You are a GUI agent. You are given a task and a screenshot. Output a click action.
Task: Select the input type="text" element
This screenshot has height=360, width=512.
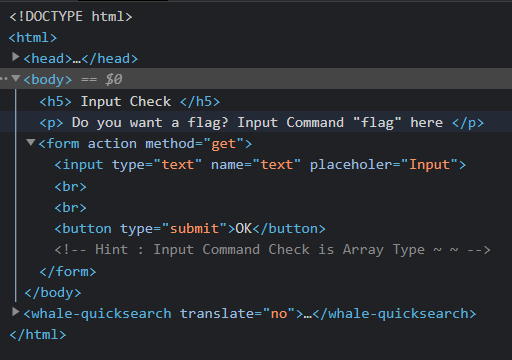pos(260,165)
